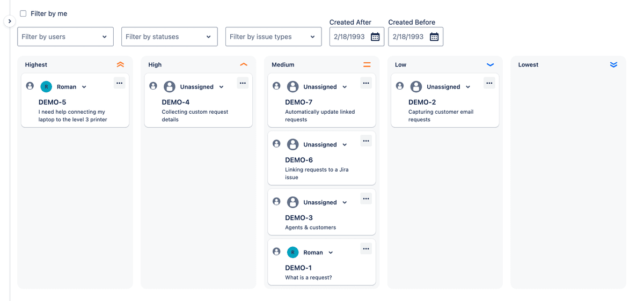Open the more options menu on DEMO-6
Viewport: 644px width, 301px height.
click(x=366, y=141)
